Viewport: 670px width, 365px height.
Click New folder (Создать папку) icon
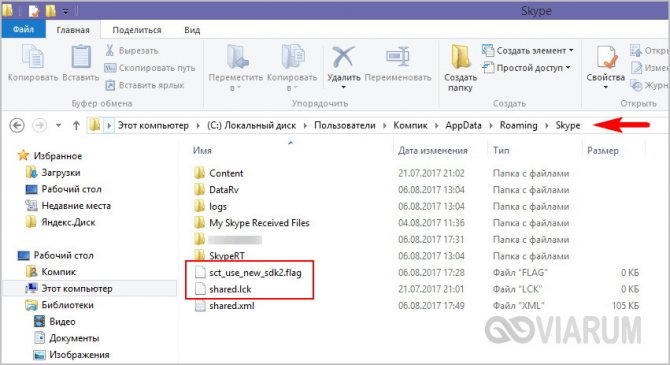[x=460, y=57]
